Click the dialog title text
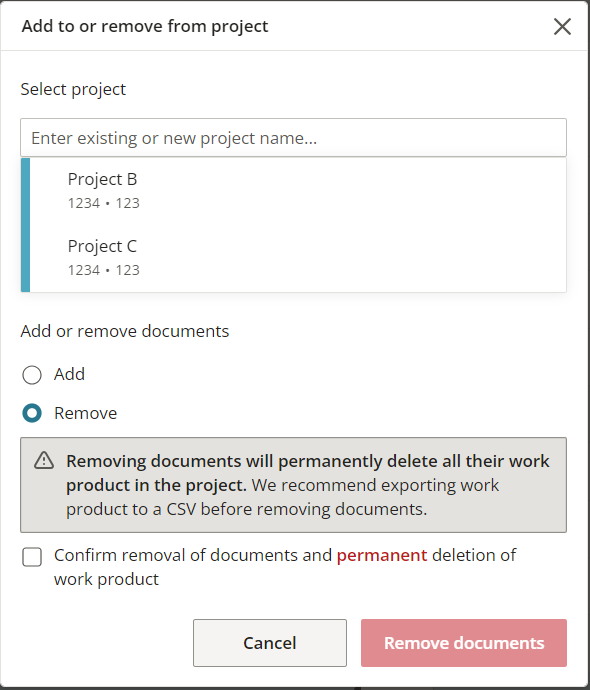590x690 pixels. click(x=145, y=26)
